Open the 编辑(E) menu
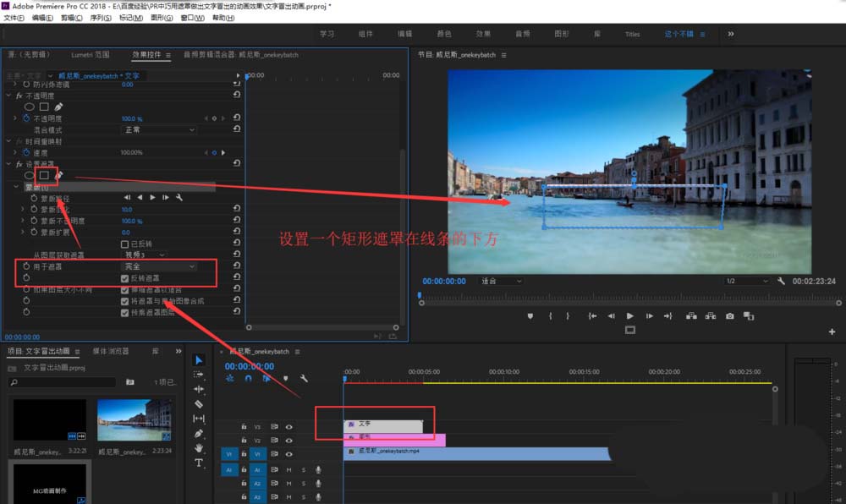Viewport: 846px width, 504px height. [42, 18]
